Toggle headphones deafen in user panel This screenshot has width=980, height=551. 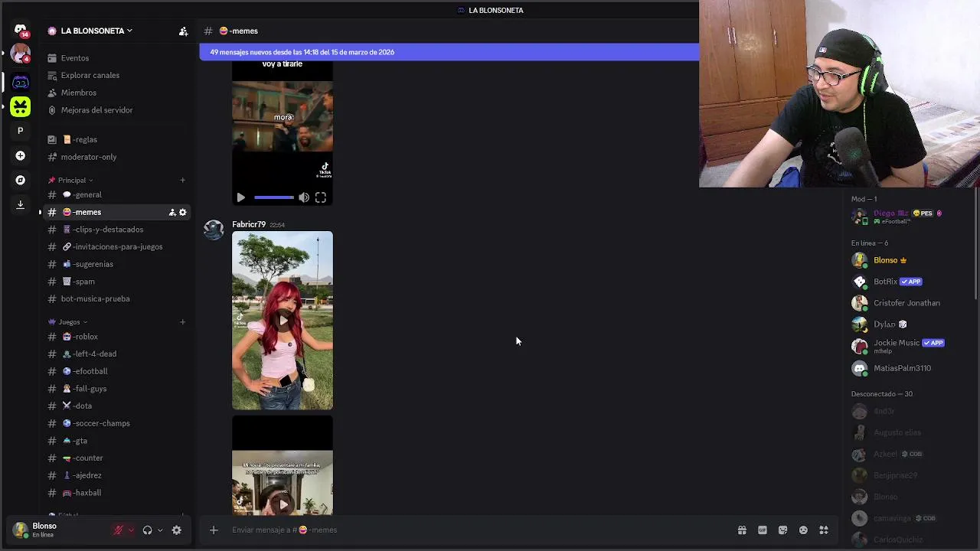tap(147, 530)
